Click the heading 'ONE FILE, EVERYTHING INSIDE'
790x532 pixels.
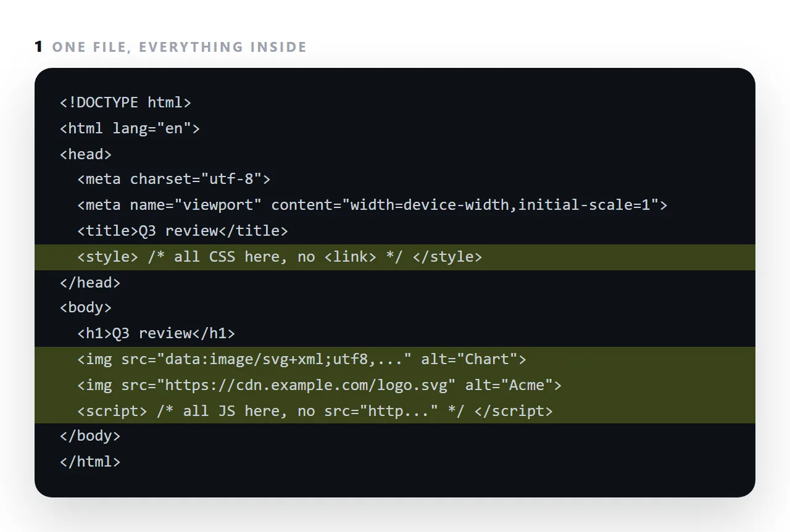(x=179, y=47)
